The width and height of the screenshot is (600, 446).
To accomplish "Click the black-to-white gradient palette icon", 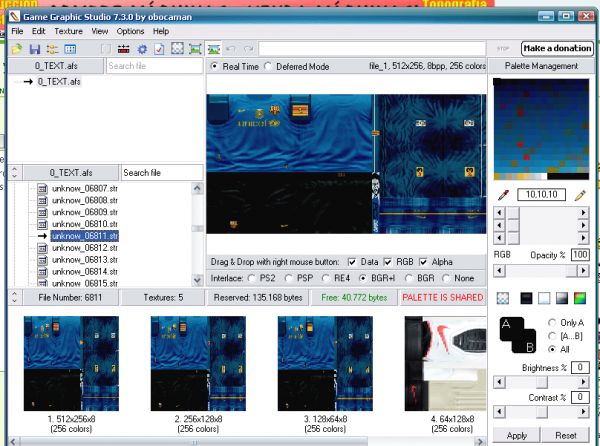I will (562, 298).
